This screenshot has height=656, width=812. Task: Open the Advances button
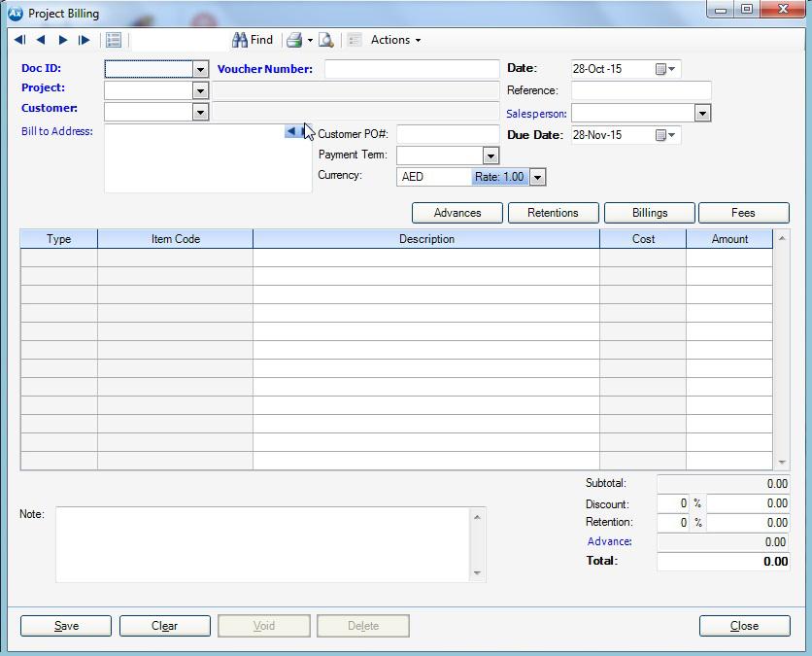point(457,213)
